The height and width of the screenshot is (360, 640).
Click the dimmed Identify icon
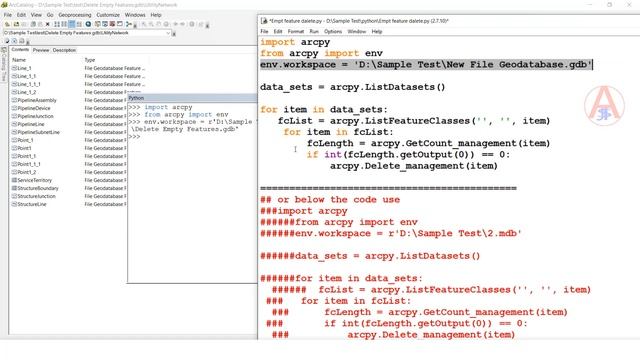click(x=191, y=24)
